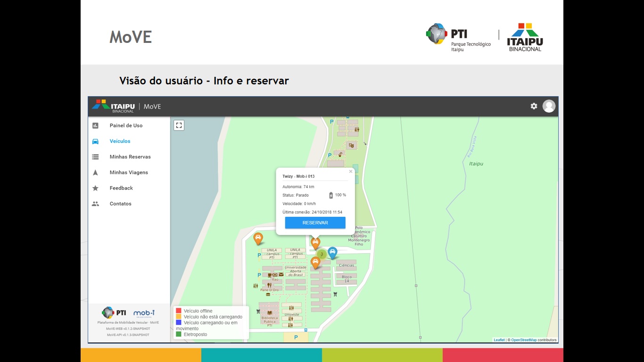Click the ITAIPU Binacional logo in header

(x=114, y=106)
